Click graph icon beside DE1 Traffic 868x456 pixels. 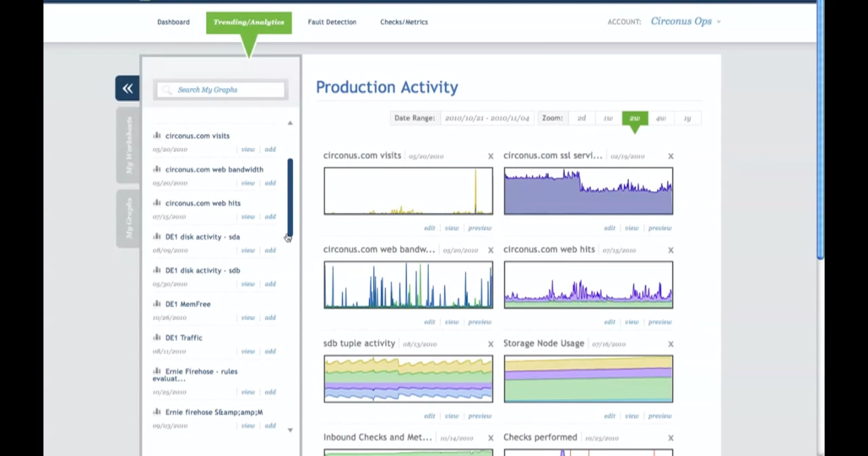(x=157, y=337)
